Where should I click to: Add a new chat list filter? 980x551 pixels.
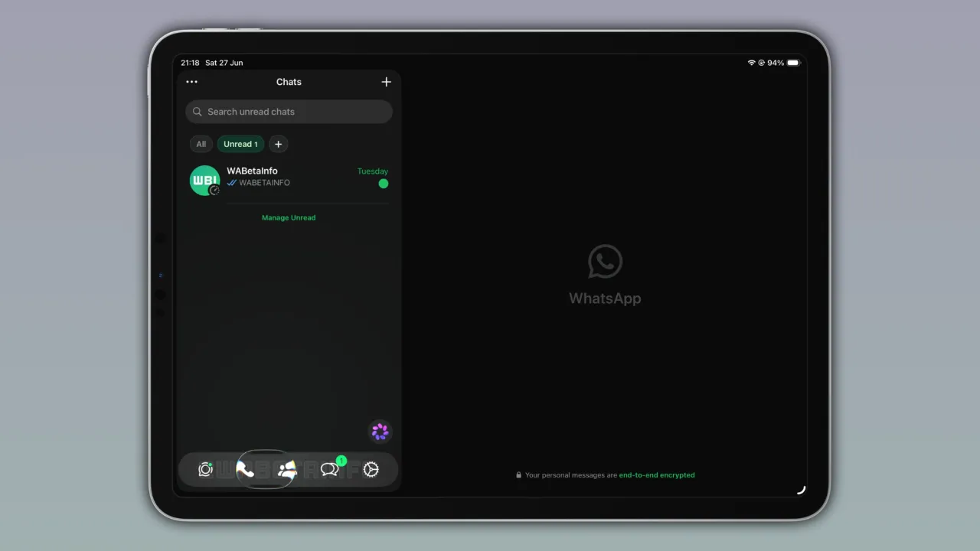pyautogui.click(x=279, y=144)
